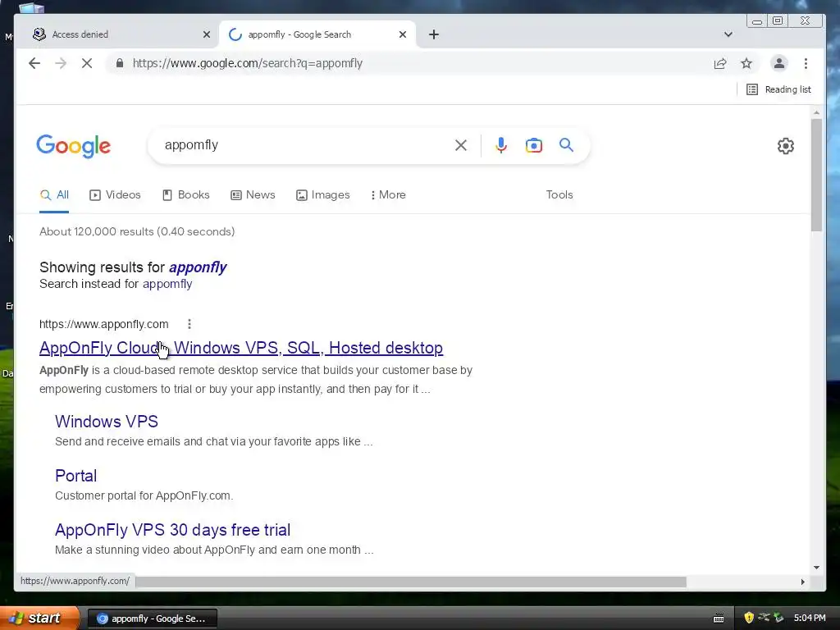The width and height of the screenshot is (840, 630).
Task: Select the appomfly Google Search taskbar button
Action: point(152,619)
